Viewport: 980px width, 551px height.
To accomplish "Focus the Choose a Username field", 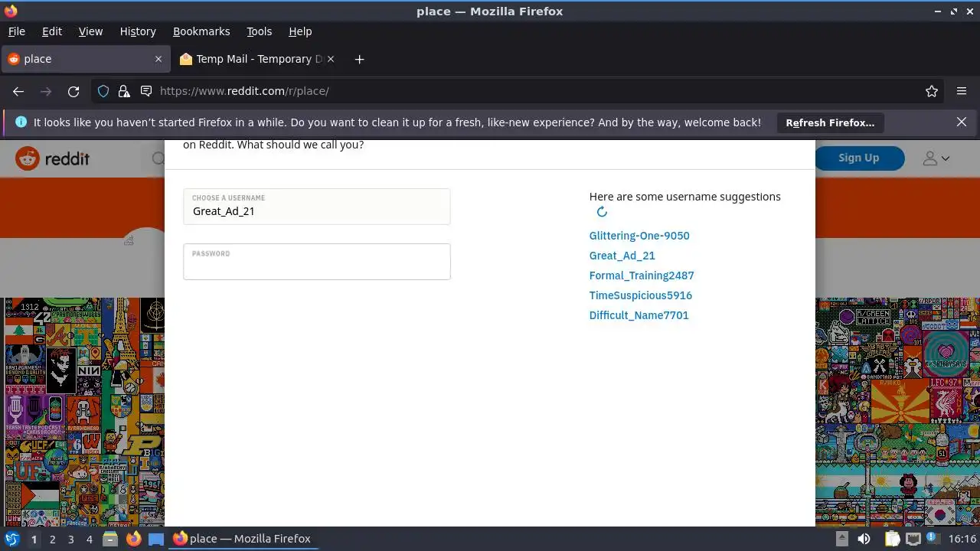I will tap(317, 207).
